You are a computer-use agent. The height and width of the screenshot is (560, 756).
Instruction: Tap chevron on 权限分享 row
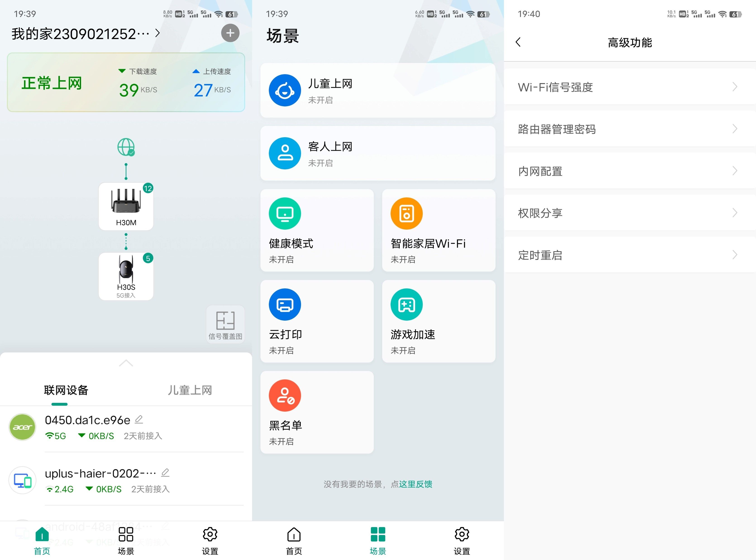pyautogui.click(x=735, y=213)
